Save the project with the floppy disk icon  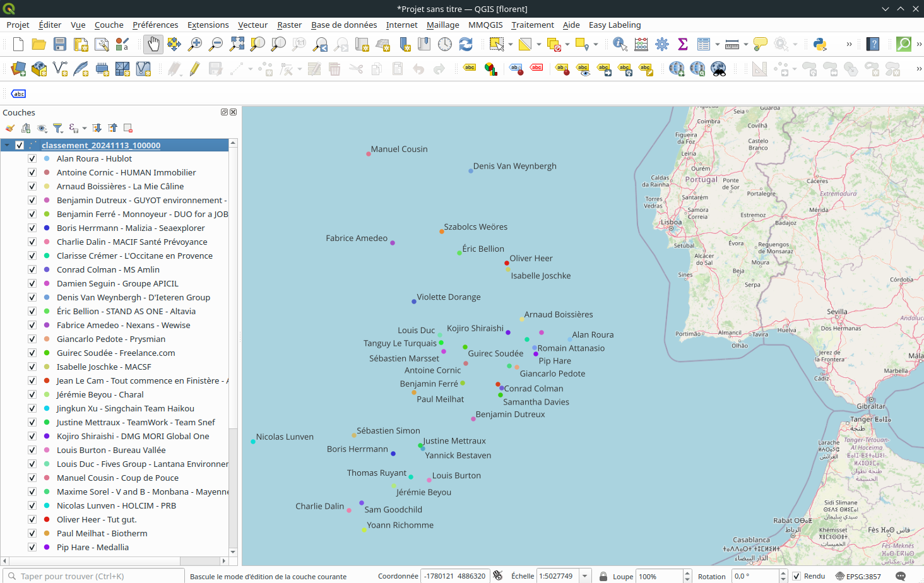tap(60, 44)
